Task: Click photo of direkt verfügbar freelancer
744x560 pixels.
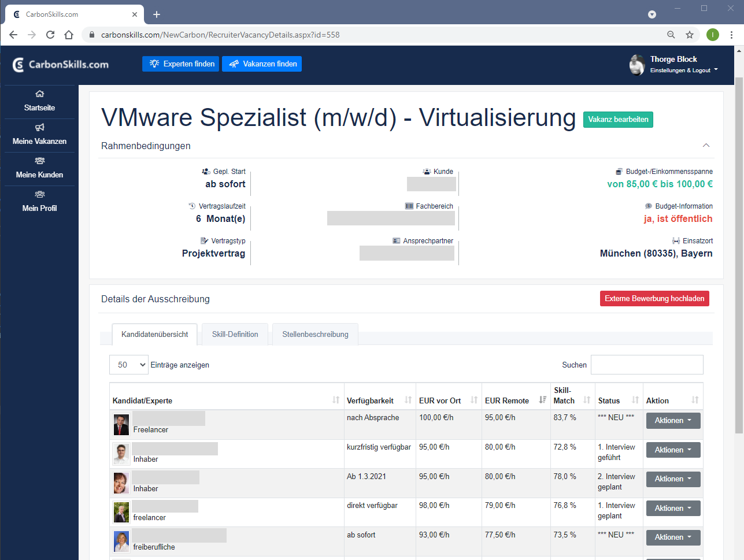Action: click(121, 513)
